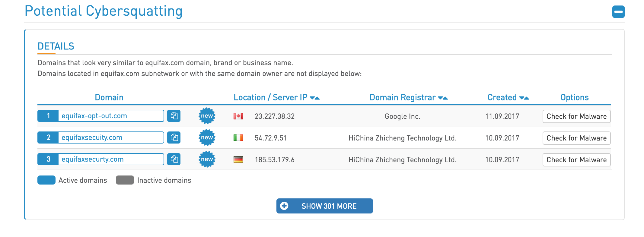Click IP address 185.53.179.6

tap(275, 160)
